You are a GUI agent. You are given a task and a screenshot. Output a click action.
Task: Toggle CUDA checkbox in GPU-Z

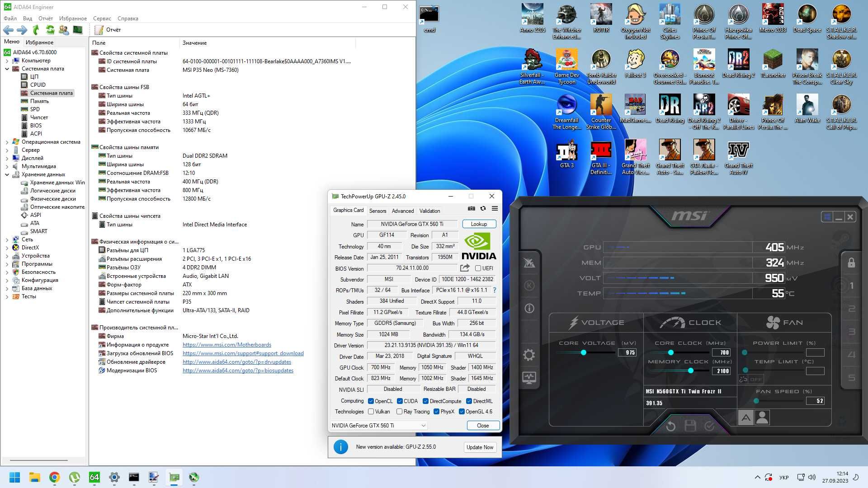point(400,401)
